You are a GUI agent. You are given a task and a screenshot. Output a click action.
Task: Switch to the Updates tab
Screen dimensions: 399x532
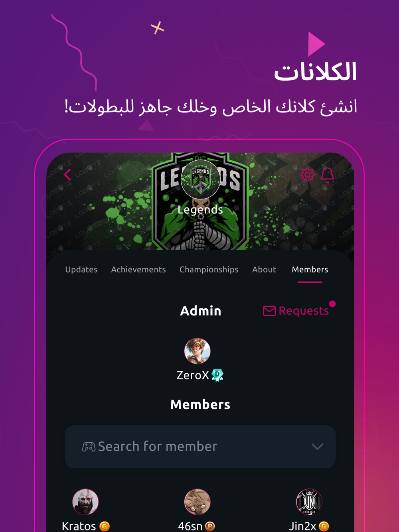pyautogui.click(x=81, y=270)
